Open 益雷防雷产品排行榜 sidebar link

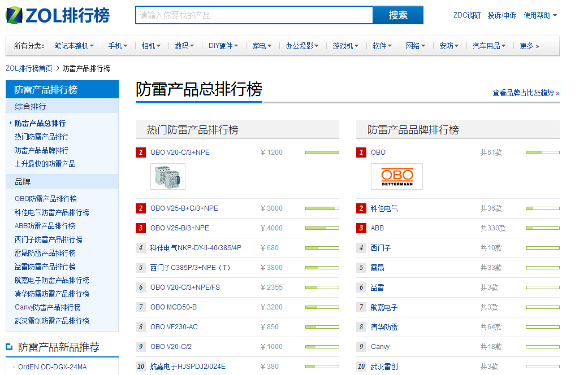(45, 267)
